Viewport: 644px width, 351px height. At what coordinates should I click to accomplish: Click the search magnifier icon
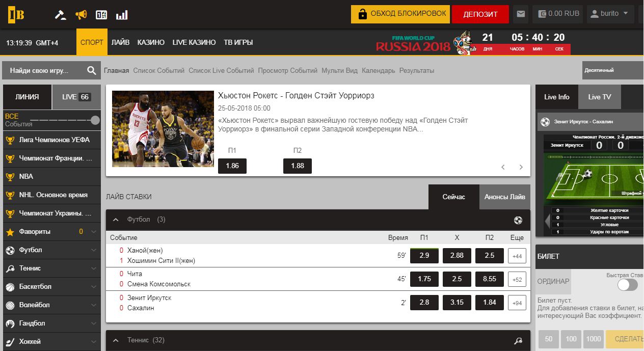91,71
